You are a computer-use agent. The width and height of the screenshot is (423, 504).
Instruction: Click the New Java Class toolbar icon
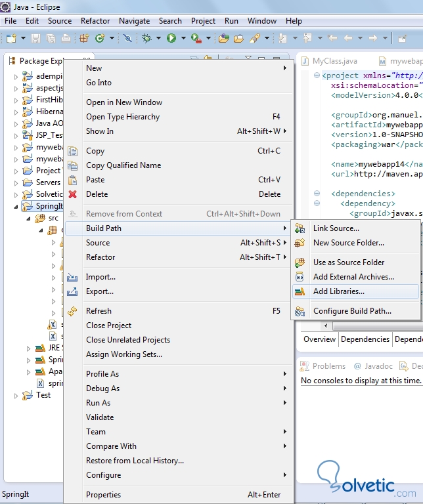[100, 39]
